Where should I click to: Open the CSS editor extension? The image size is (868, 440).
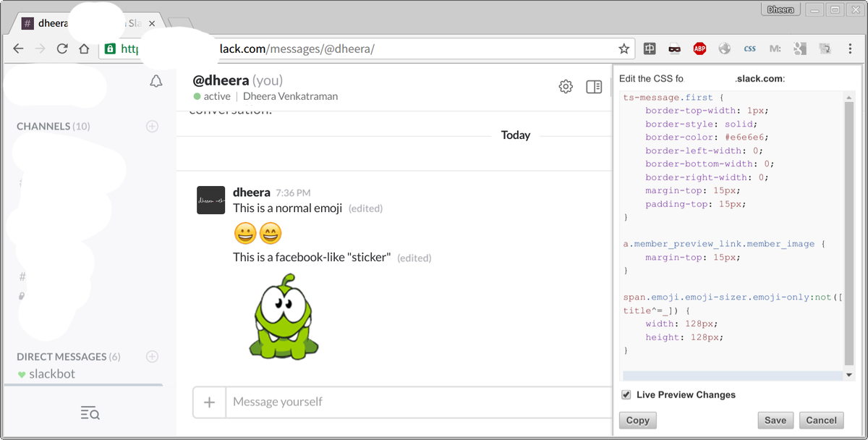click(x=750, y=49)
